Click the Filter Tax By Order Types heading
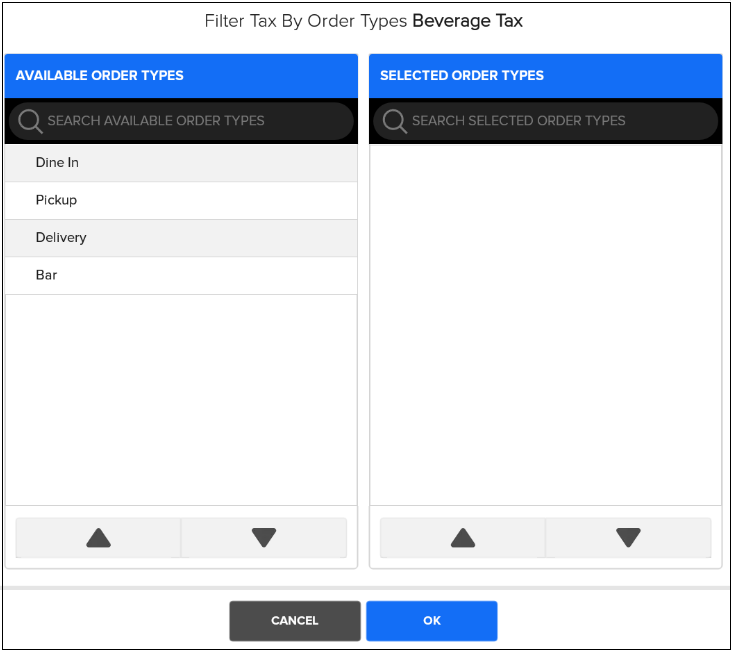Viewport: 731px width, 650px height. tap(306, 21)
